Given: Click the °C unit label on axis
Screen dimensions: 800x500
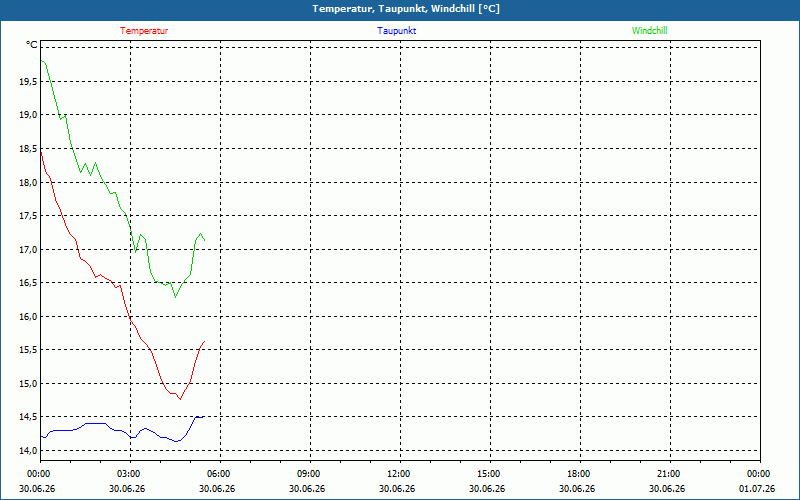Looking at the screenshot, I should 32,45.
